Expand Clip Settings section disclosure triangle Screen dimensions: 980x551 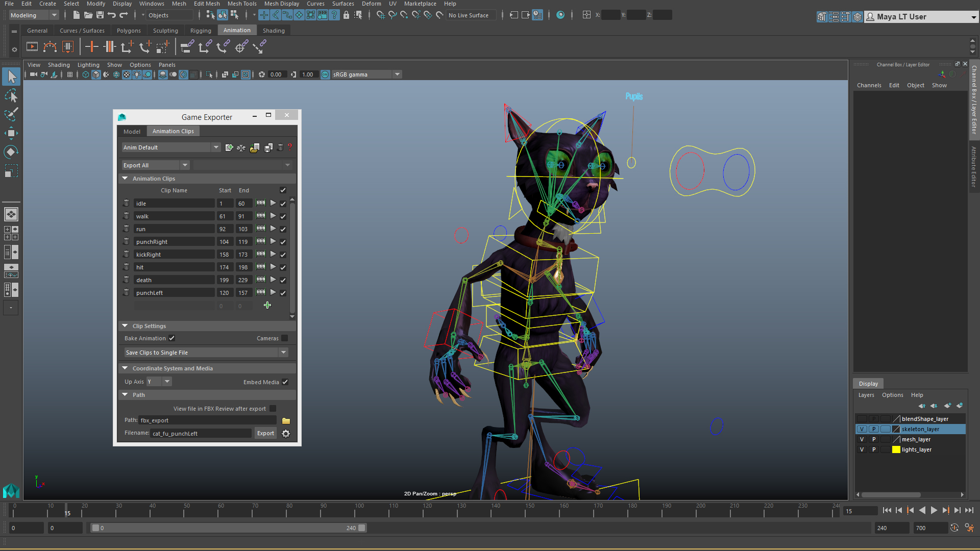tap(125, 325)
